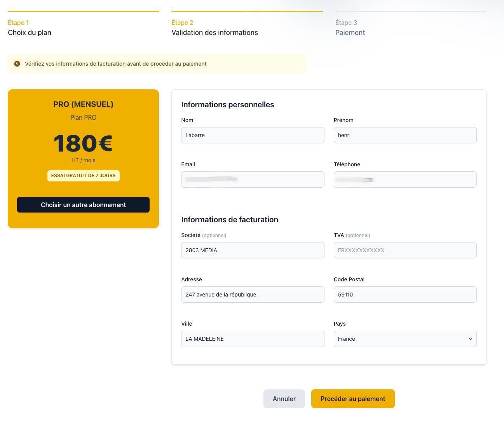Select the Email input field
This screenshot has width=504, height=422.
coord(253,179)
